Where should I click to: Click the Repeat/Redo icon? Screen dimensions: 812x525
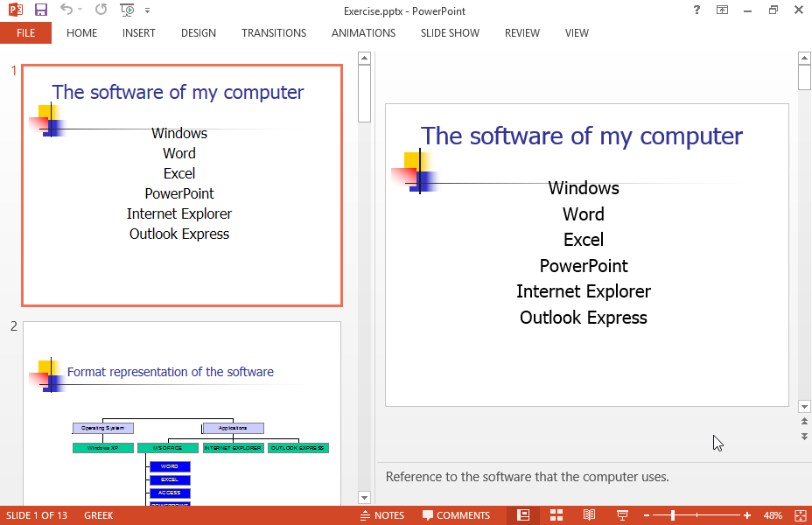pyautogui.click(x=101, y=10)
